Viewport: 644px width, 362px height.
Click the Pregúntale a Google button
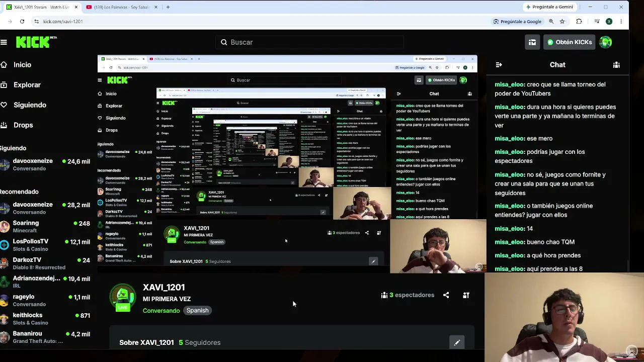(517, 22)
